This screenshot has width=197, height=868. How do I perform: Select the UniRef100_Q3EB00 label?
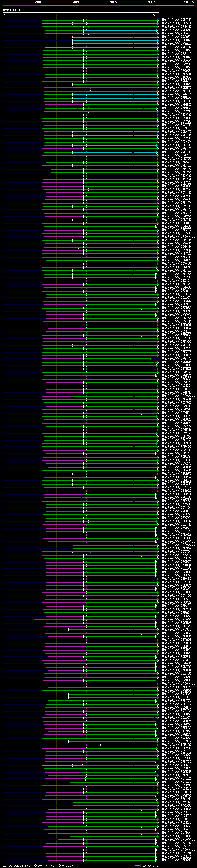pyautogui.click(x=177, y=98)
